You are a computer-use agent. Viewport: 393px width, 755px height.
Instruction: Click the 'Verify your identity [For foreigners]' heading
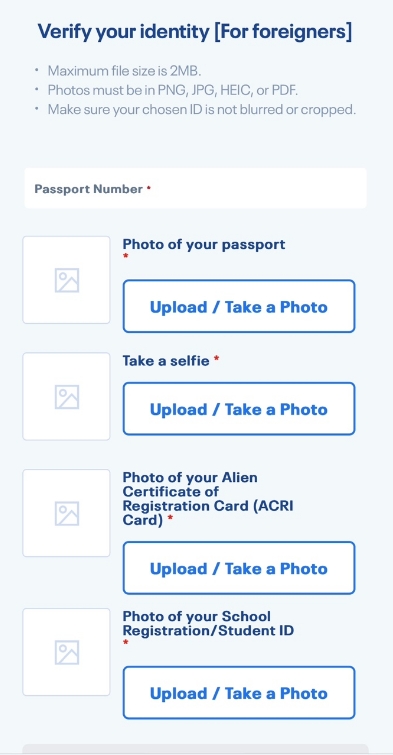click(195, 32)
